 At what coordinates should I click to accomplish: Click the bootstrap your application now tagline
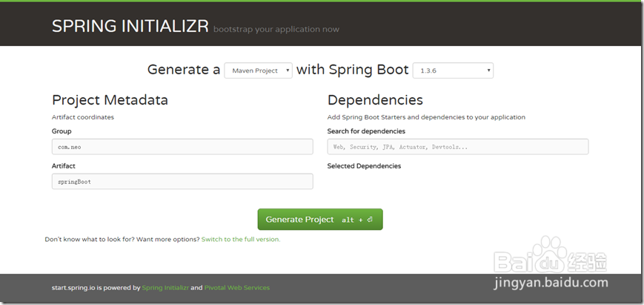click(276, 30)
